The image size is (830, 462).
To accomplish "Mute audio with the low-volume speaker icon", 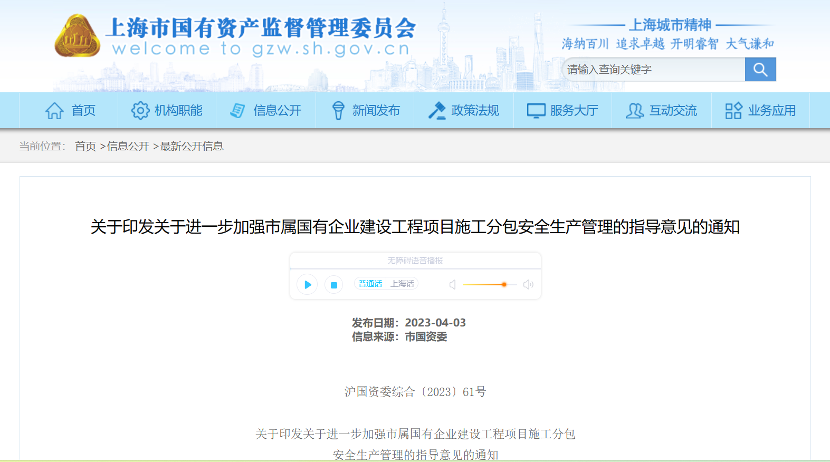I will click(452, 285).
